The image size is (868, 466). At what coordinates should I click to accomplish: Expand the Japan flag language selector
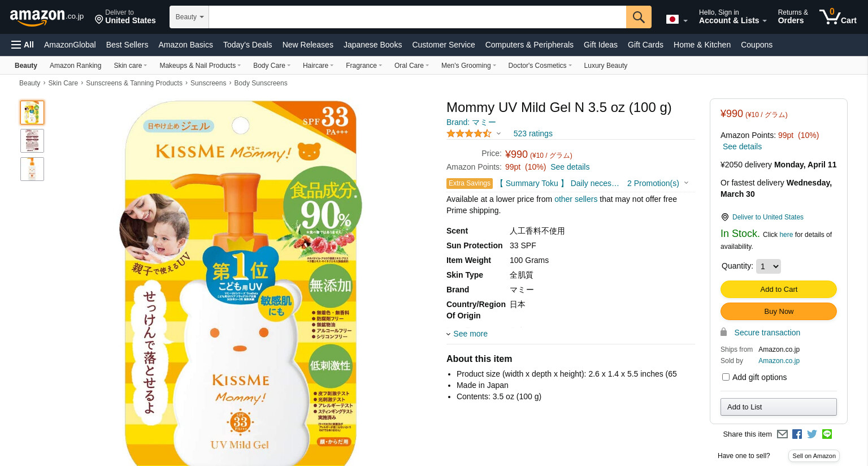677,20
